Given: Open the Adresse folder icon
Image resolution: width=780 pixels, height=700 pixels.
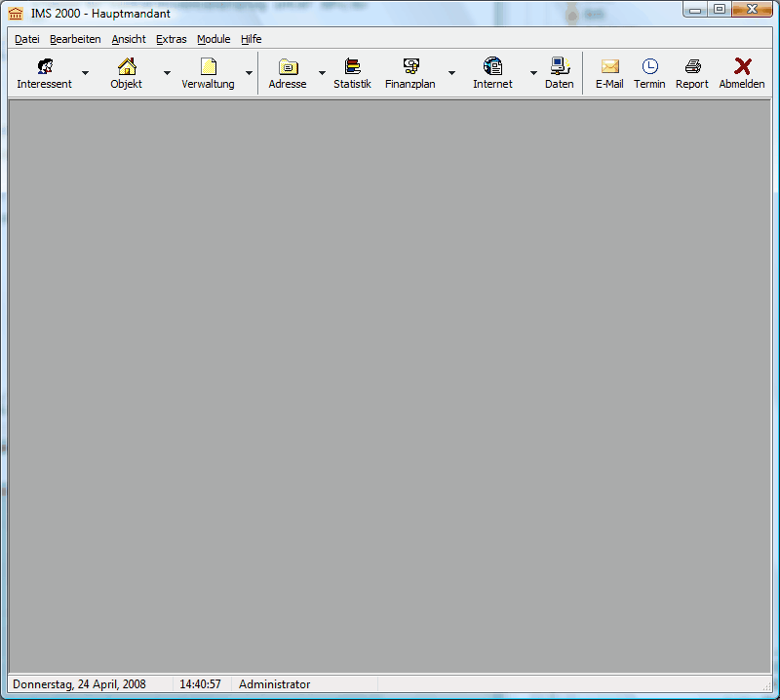Looking at the screenshot, I should coord(288,66).
